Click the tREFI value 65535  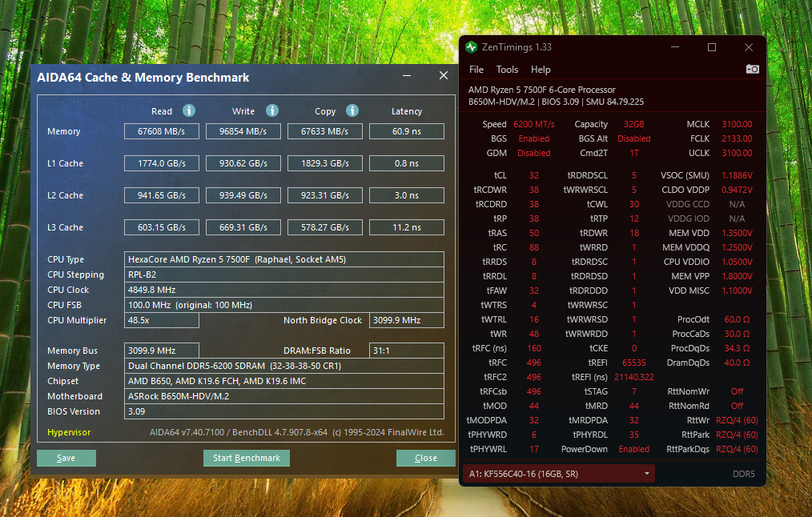pos(634,363)
